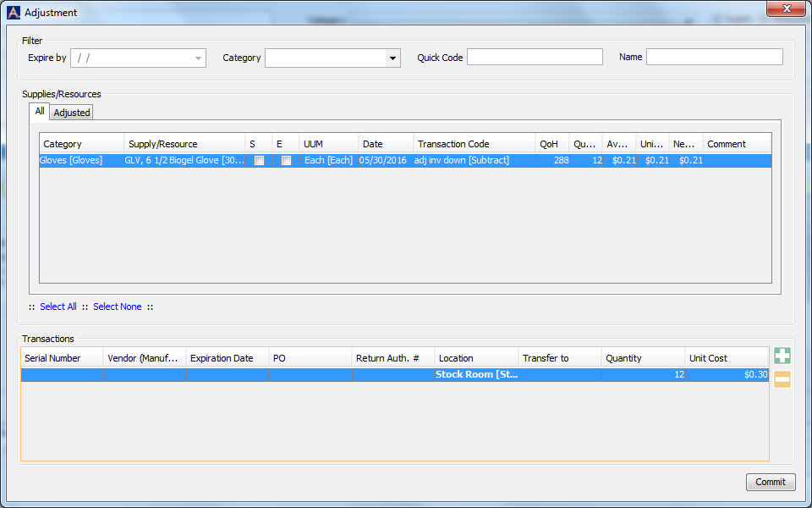Screen dimensions: 812x508
Task: Click the green plus add transaction icon
Action: point(782,356)
